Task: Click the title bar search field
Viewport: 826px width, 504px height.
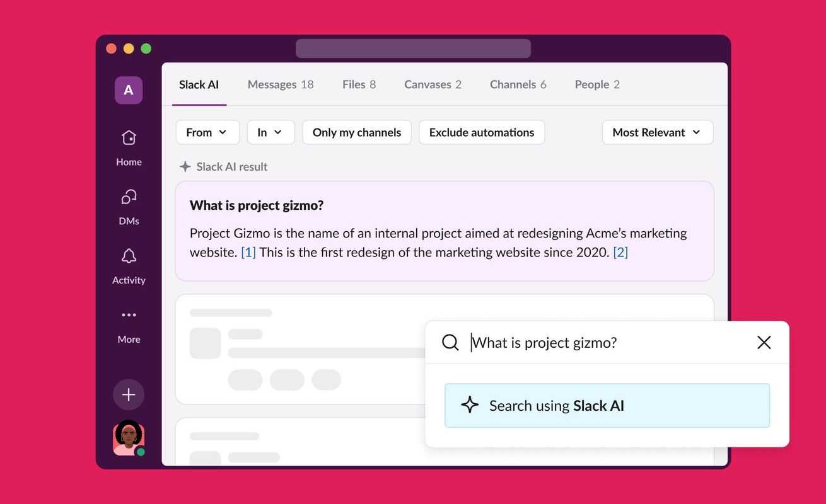Action: pyautogui.click(x=413, y=49)
